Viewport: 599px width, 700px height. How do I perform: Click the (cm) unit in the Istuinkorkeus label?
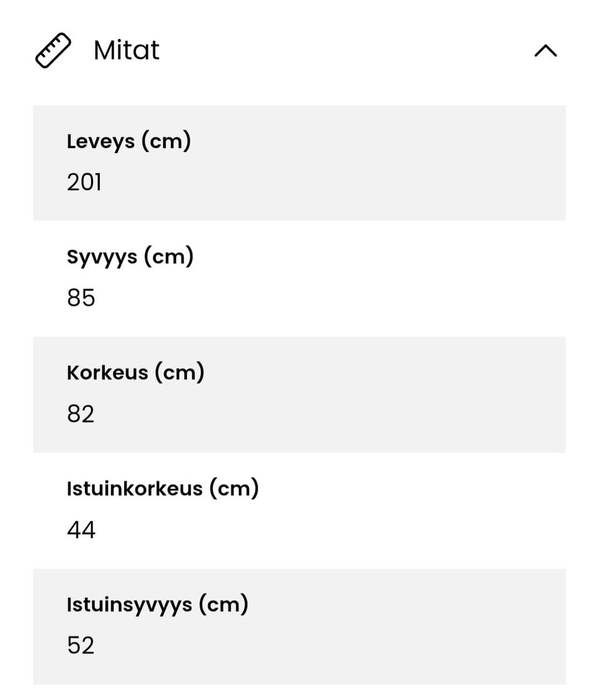click(x=234, y=488)
